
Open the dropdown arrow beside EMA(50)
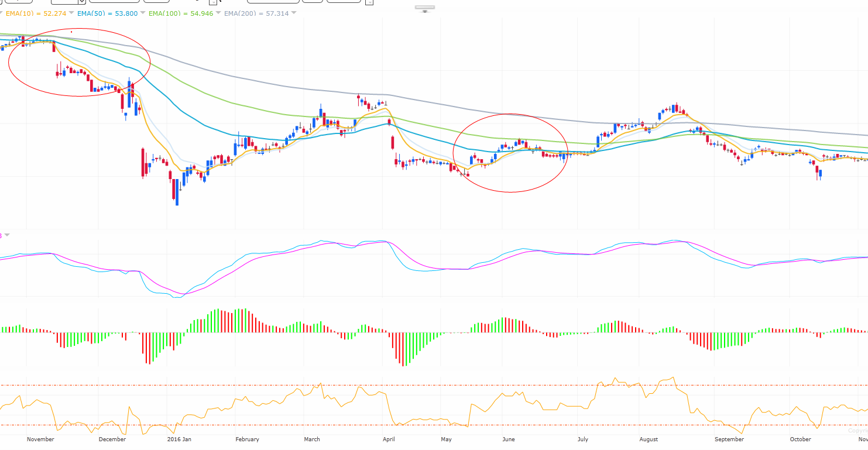point(143,13)
